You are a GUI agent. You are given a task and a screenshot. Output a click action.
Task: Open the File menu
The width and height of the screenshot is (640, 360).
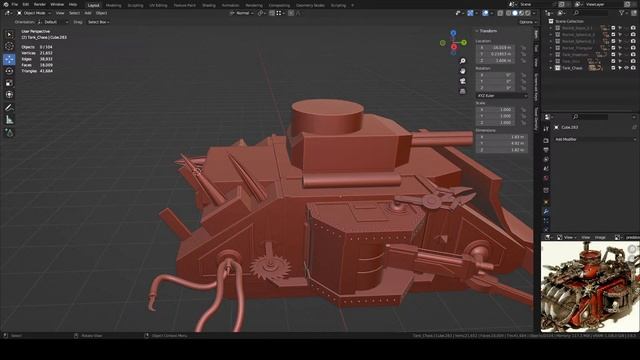point(15,4)
